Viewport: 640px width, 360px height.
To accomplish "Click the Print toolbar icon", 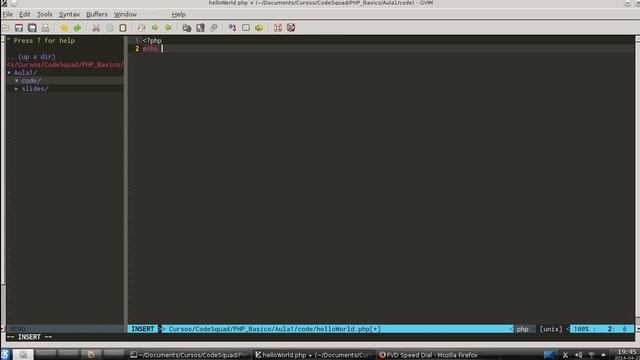I will point(45,28).
